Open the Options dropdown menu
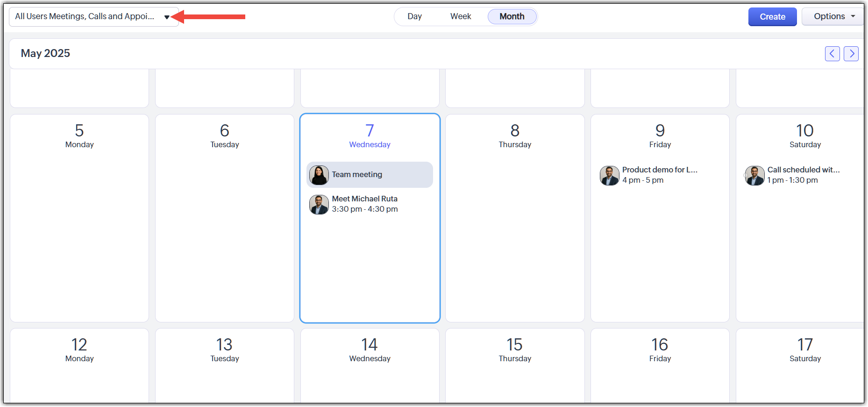 pyautogui.click(x=833, y=16)
